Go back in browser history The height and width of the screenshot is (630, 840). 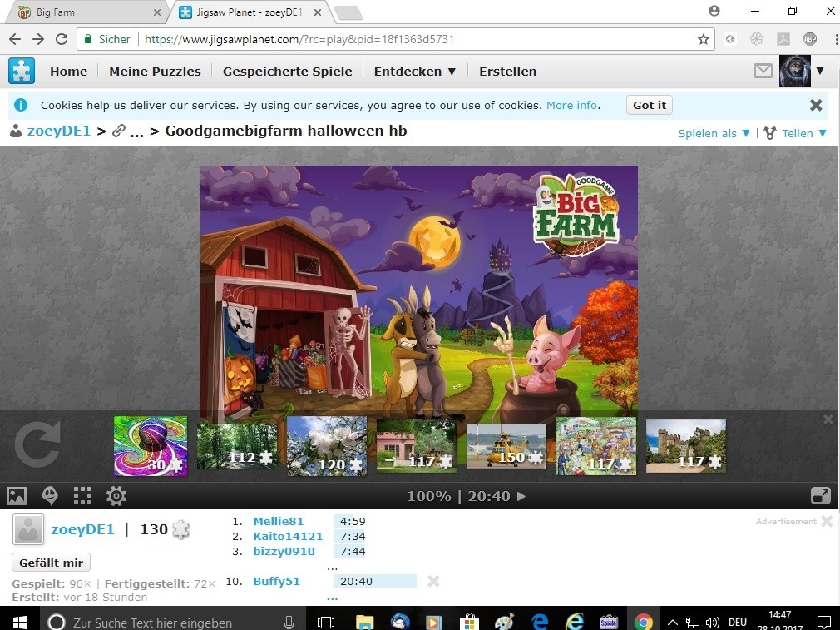15,39
